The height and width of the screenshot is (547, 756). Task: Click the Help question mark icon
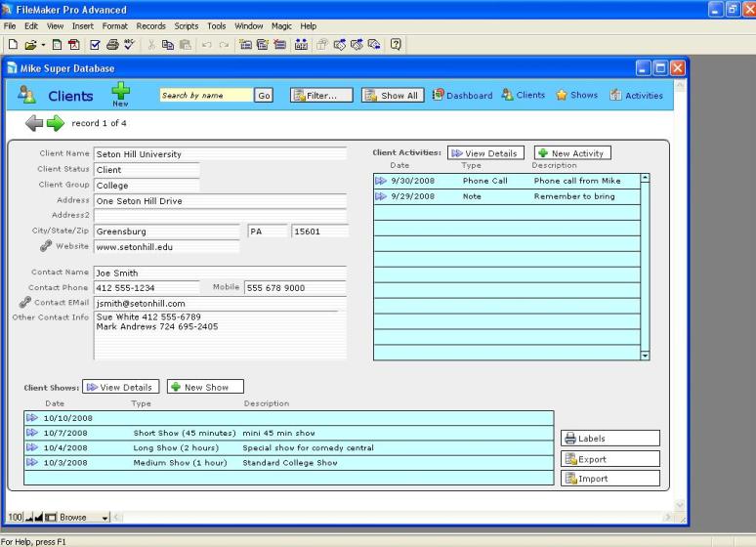tap(396, 44)
